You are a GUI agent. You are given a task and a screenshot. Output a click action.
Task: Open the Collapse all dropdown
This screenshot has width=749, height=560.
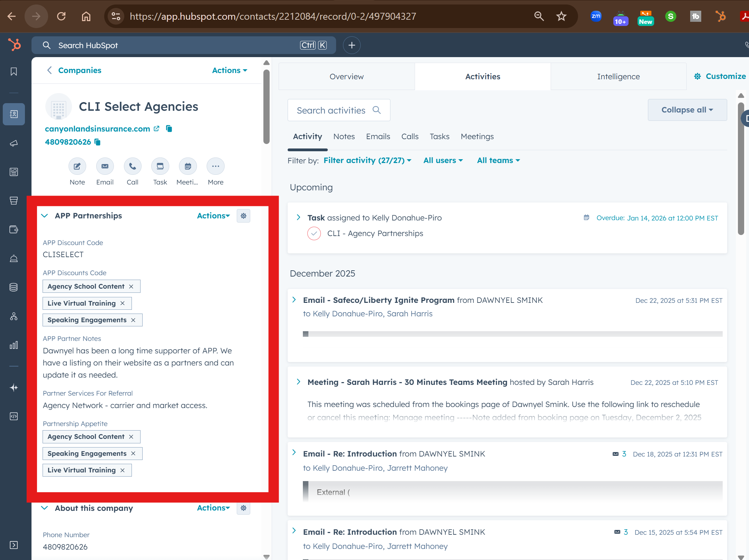click(x=687, y=110)
